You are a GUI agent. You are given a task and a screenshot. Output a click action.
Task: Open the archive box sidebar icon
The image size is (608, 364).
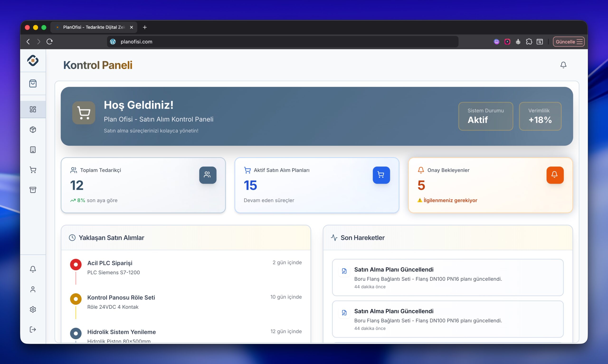tap(33, 190)
